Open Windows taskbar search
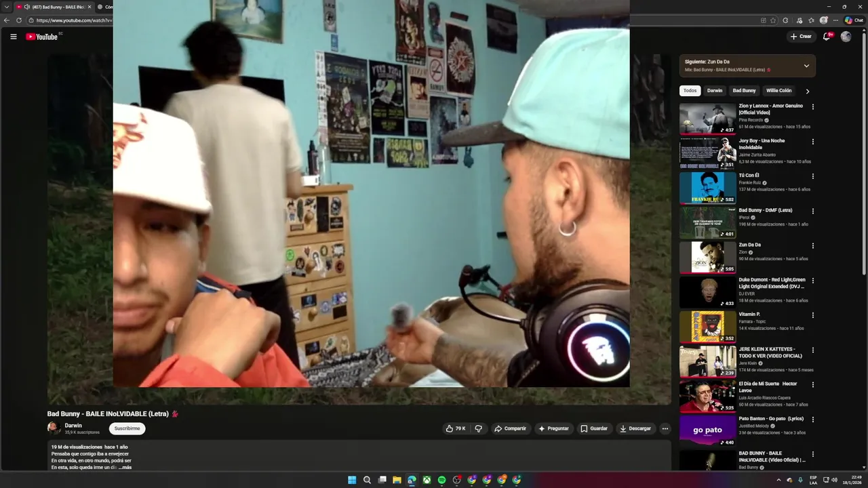This screenshot has height=488, width=868. [367, 480]
